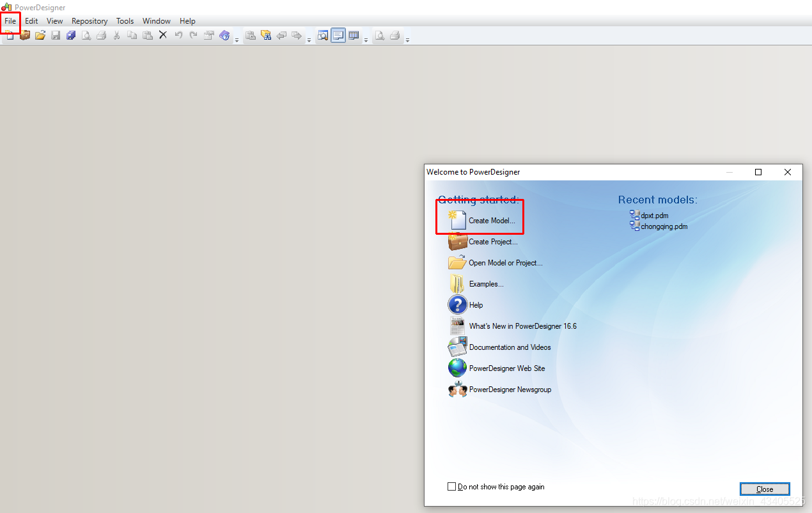This screenshot has height=513, width=812.
Task: Open recent model dpxt.pdm
Action: [655, 216]
